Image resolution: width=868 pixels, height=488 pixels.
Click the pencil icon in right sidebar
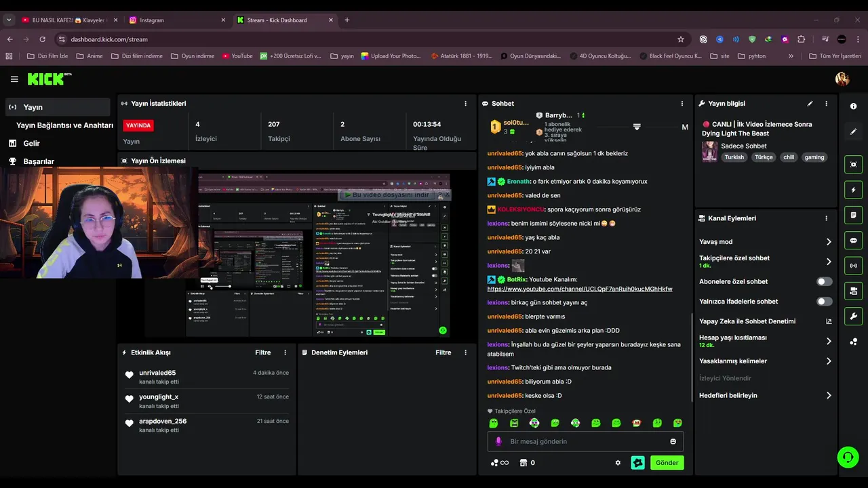click(853, 131)
